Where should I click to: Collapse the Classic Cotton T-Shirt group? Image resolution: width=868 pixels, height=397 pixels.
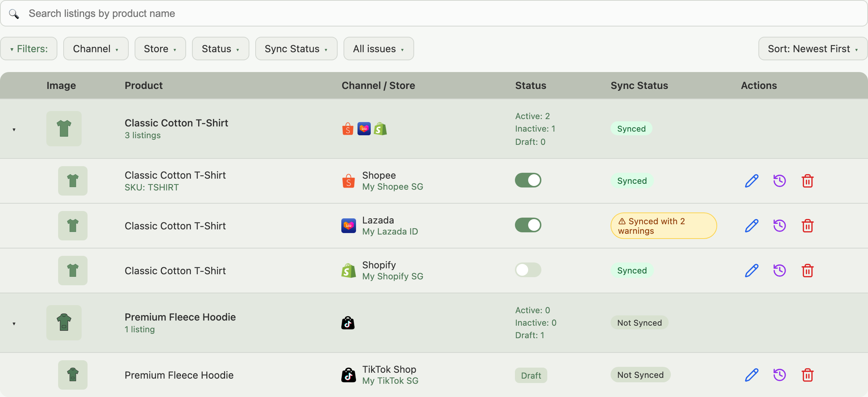pos(14,129)
